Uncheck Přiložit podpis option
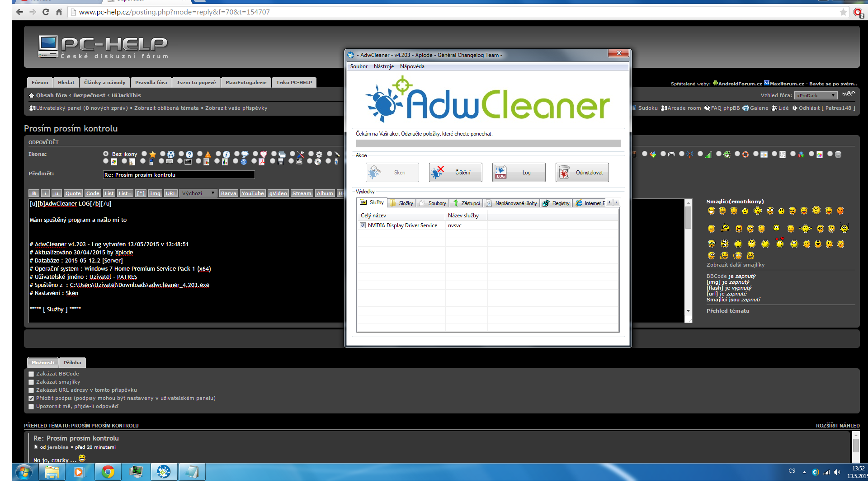868x488 pixels. click(31, 399)
